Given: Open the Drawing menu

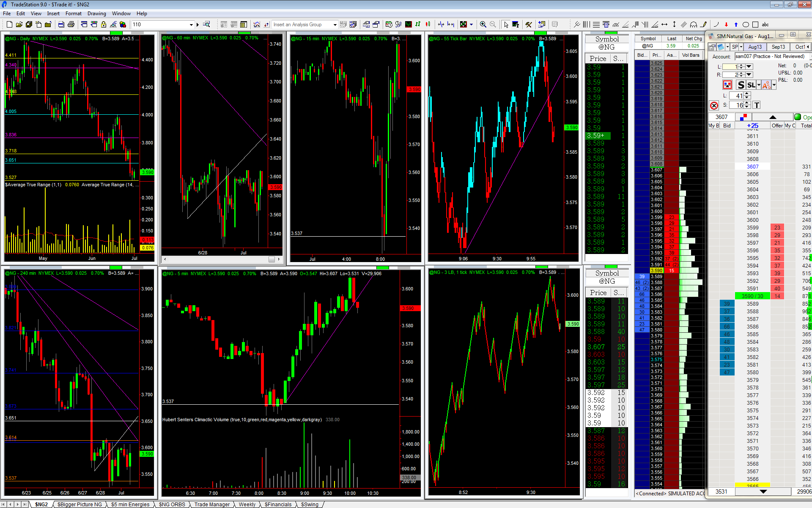Looking at the screenshot, I should (x=97, y=14).
